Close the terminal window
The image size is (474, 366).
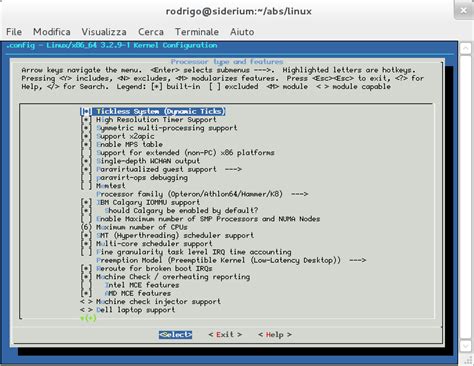[x=464, y=10]
